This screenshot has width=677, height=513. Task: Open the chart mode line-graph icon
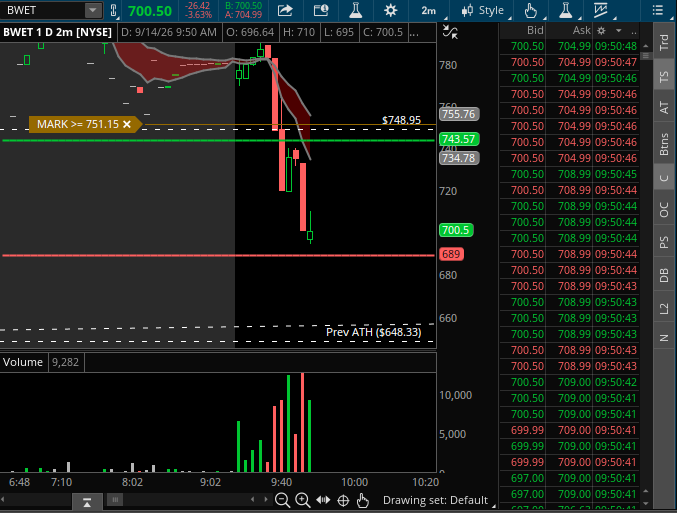tap(601, 10)
